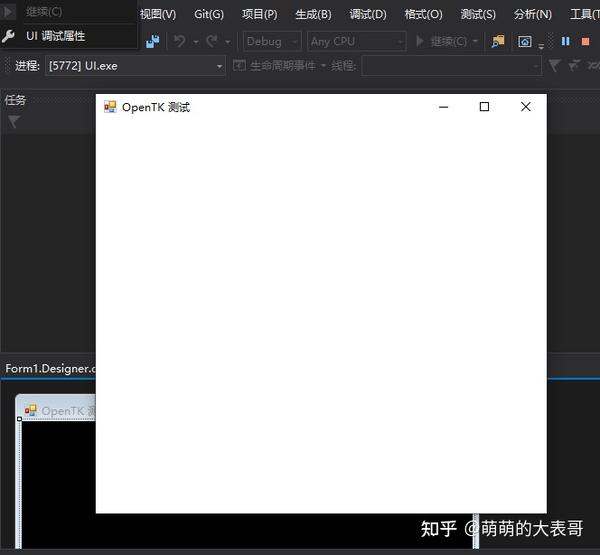Click the redo arrow icon
Screen dimensions: 600x555
(x=212, y=41)
